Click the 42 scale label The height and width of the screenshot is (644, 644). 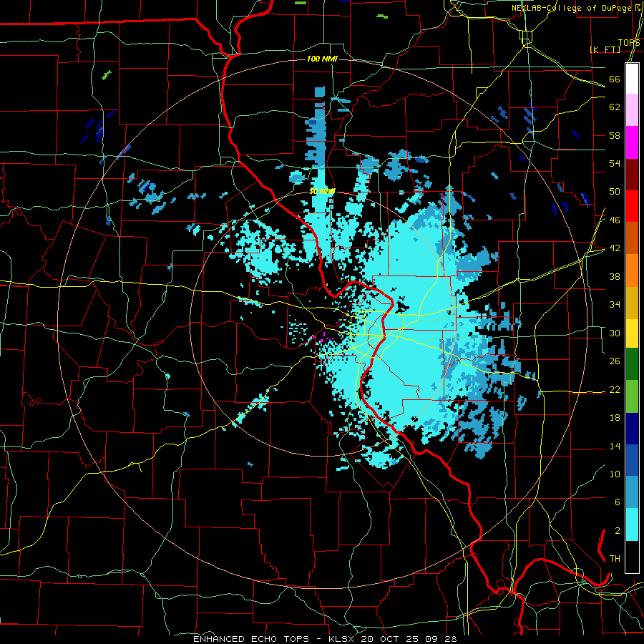tap(615, 248)
